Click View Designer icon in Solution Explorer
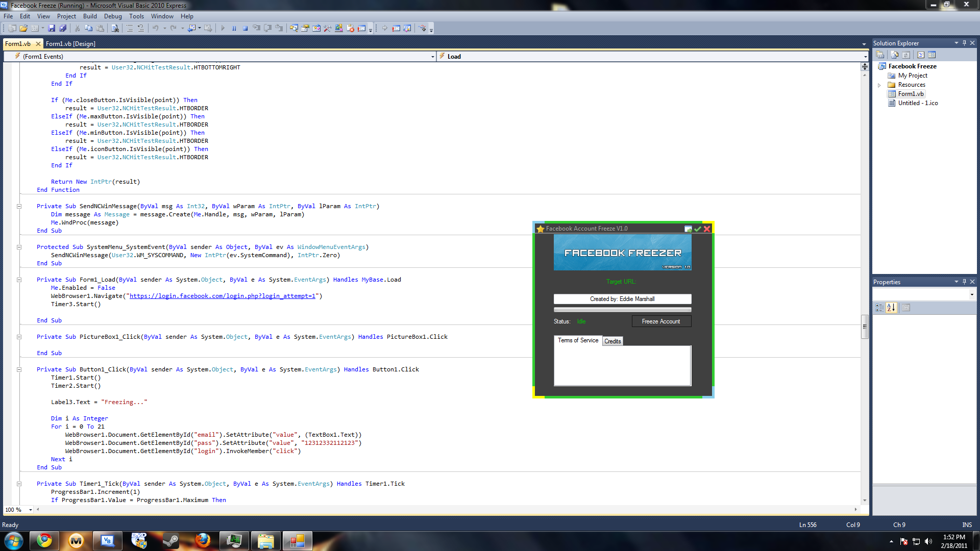Screen dimensions: 980x551 click(932, 55)
